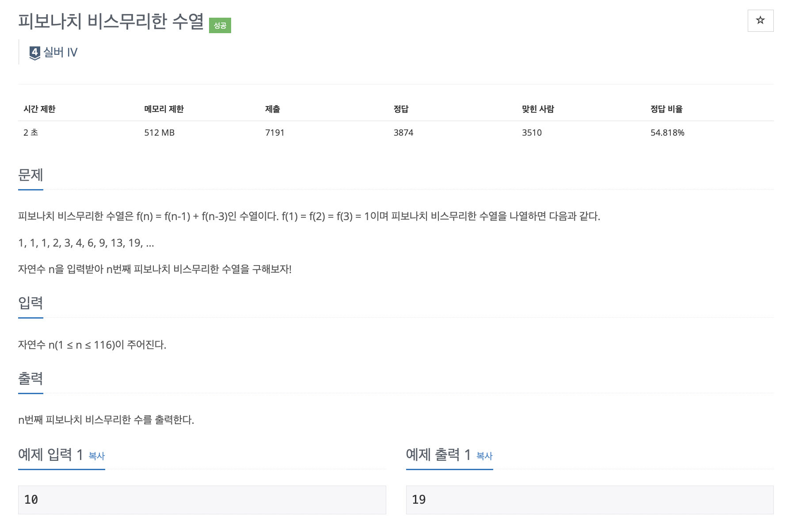Select the 출력 section heading

tap(30, 379)
